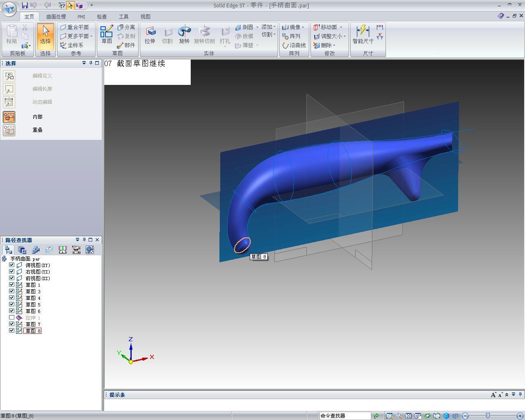Expand the 更多平面 (More Planes) dropdown arrow
This screenshot has width=525, height=420.
pos(91,36)
